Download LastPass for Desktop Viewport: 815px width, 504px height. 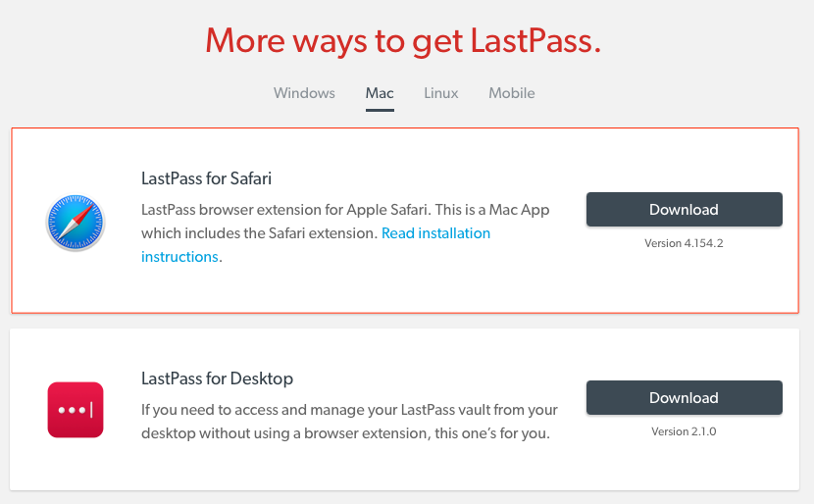684,397
